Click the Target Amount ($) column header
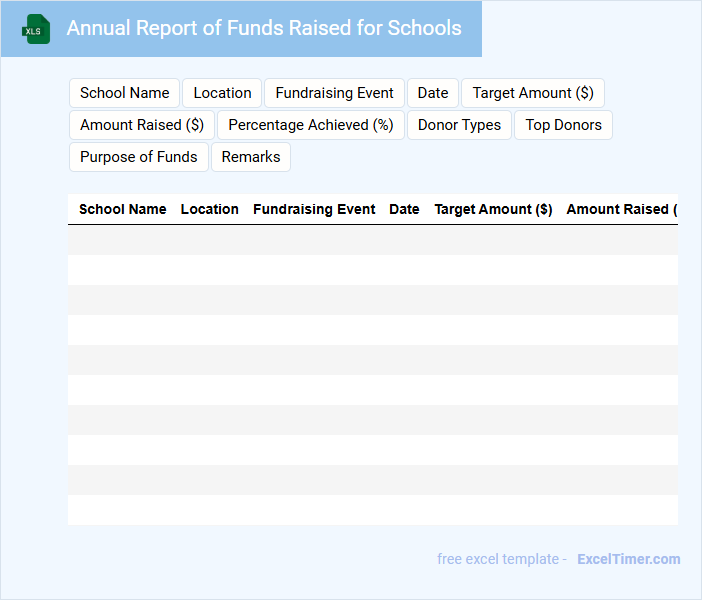 point(493,209)
